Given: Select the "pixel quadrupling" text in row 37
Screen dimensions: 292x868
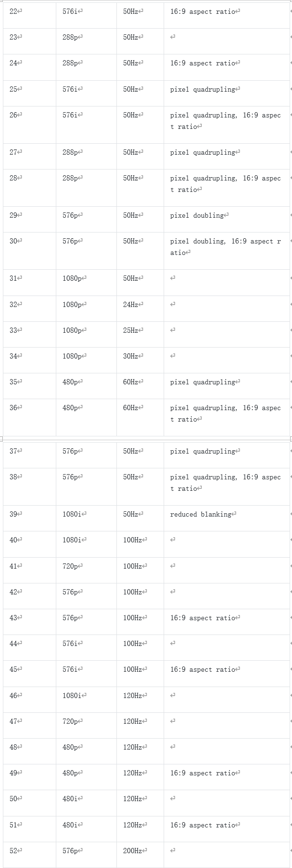Looking at the screenshot, I should (x=202, y=451).
